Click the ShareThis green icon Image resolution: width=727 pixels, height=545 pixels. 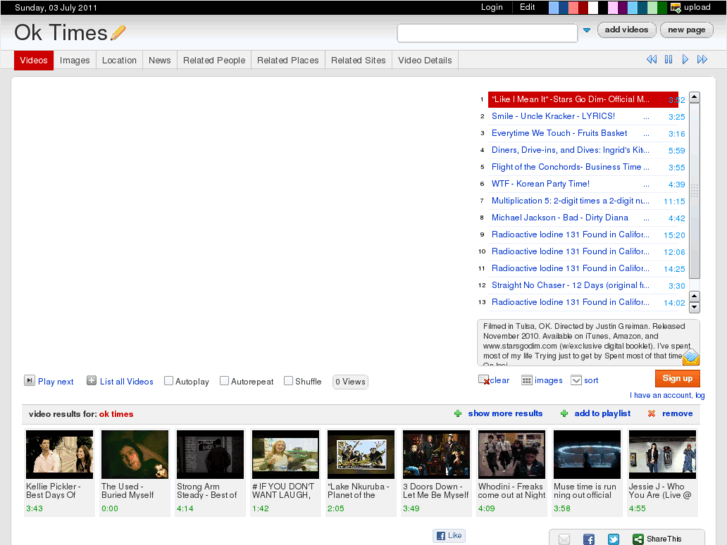638,539
